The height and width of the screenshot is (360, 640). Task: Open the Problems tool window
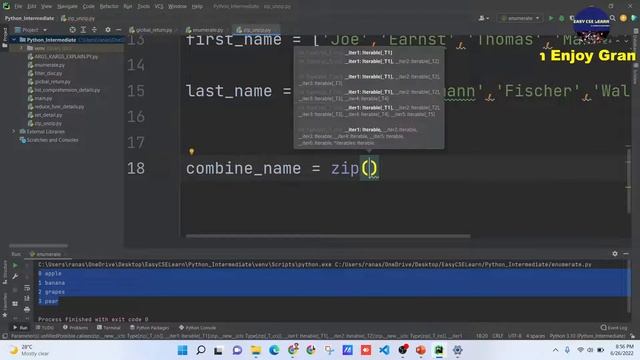click(x=76, y=328)
